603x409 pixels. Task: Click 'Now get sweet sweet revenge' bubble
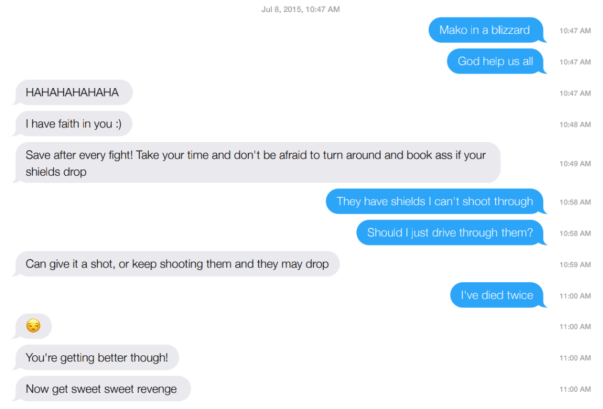coord(102,389)
